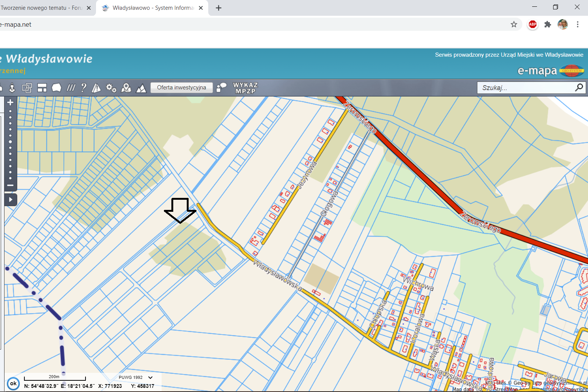Viewport: 588px width, 392px height.
Task: Click the map settings gears icon
Action: (111, 88)
